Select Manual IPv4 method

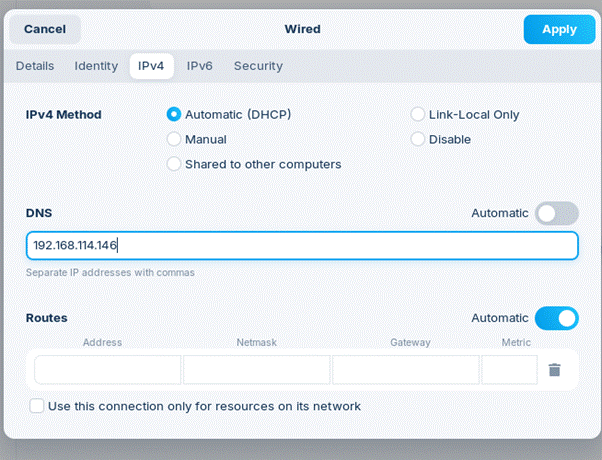tap(174, 139)
